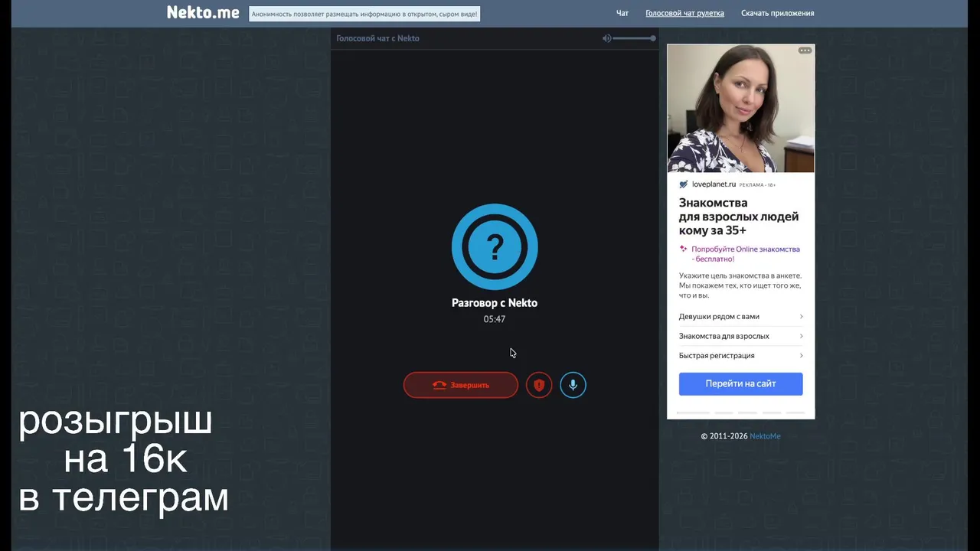Open Голосовой чат рулетка link
This screenshot has height=551, width=980.
(684, 13)
